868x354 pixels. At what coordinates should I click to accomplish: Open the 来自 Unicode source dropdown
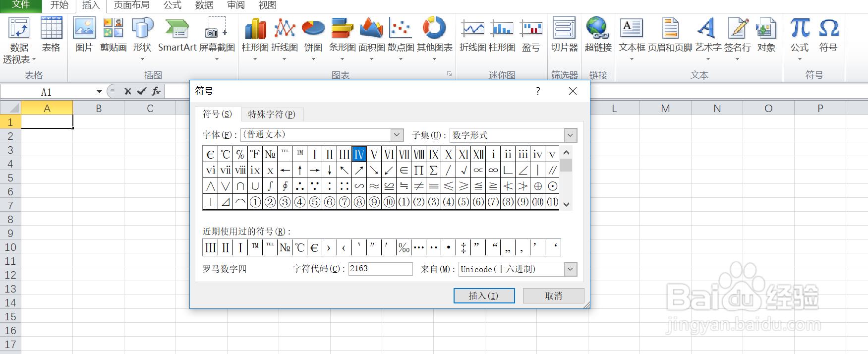571,269
